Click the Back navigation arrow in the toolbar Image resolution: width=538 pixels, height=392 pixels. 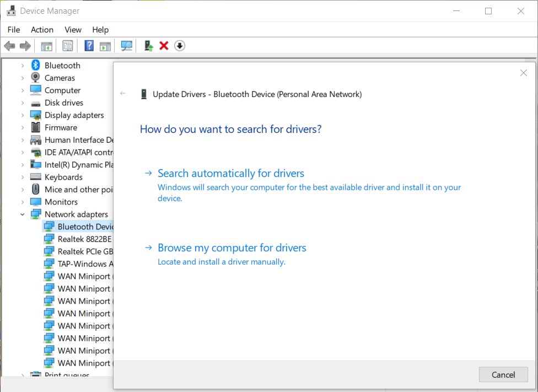point(9,45)
